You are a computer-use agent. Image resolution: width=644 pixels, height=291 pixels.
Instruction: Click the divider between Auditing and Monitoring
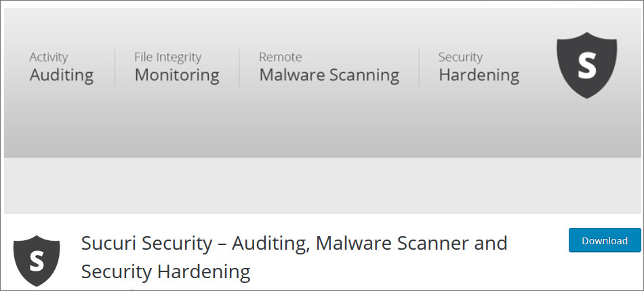pyautogui.click(x=115, y=66)
